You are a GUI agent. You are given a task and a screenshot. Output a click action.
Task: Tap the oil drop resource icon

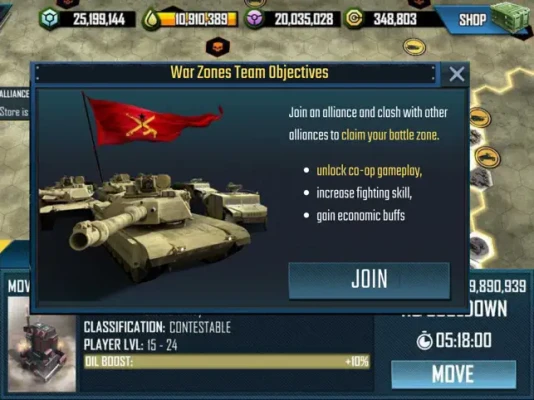point(151,19)
